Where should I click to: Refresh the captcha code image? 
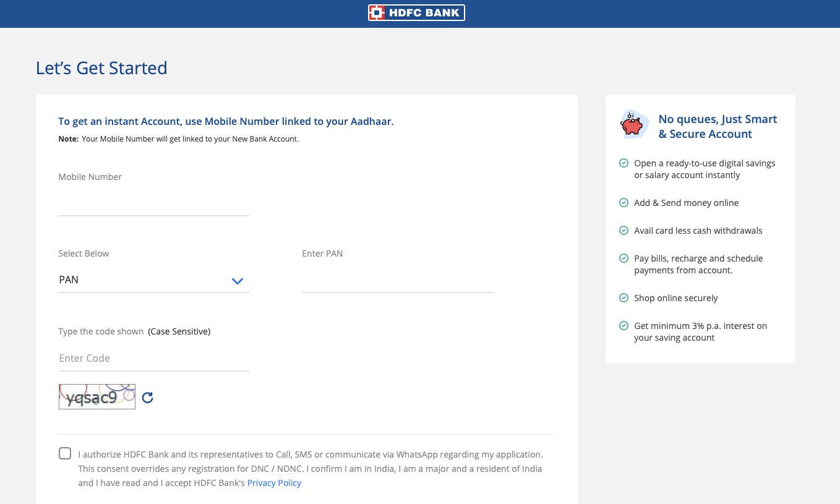(147, 398)
